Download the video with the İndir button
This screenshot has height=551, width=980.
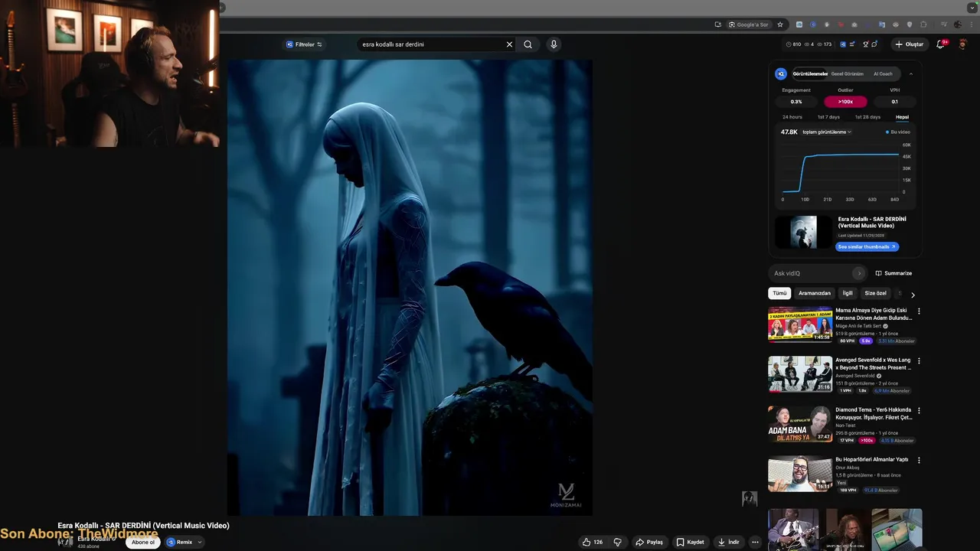(x=728, y=542)
